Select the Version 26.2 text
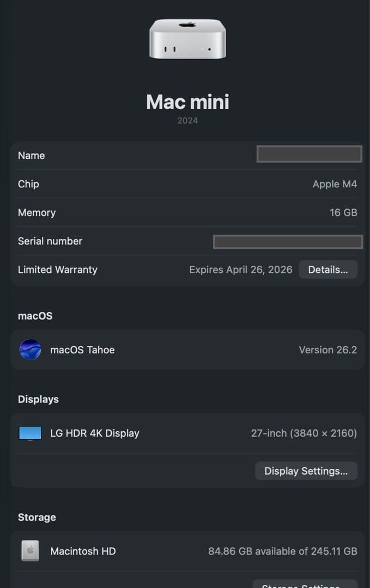Screen dimensions: 370x588 pyautogui.click(x=327, y=350)
